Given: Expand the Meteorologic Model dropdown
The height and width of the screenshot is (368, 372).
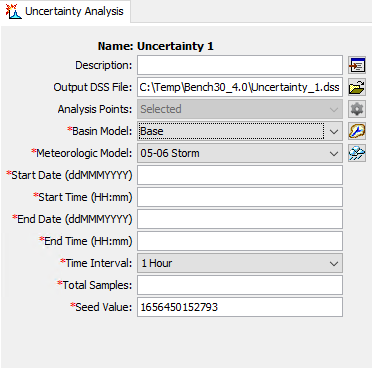Looking at the screenshot, I should (334, 153).
